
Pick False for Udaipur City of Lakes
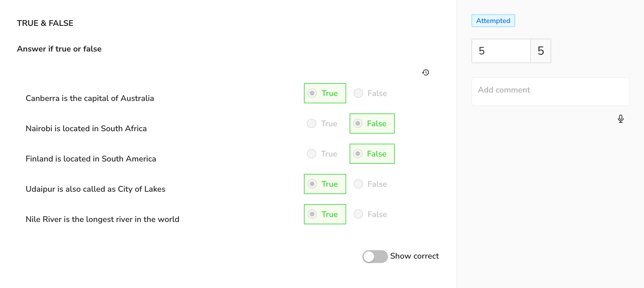point(371,184)
